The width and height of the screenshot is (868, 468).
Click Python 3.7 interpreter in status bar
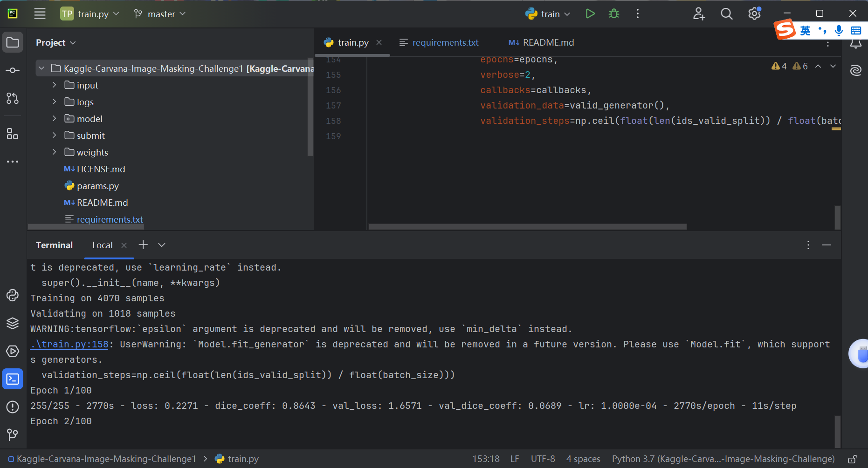click(723, 459)
